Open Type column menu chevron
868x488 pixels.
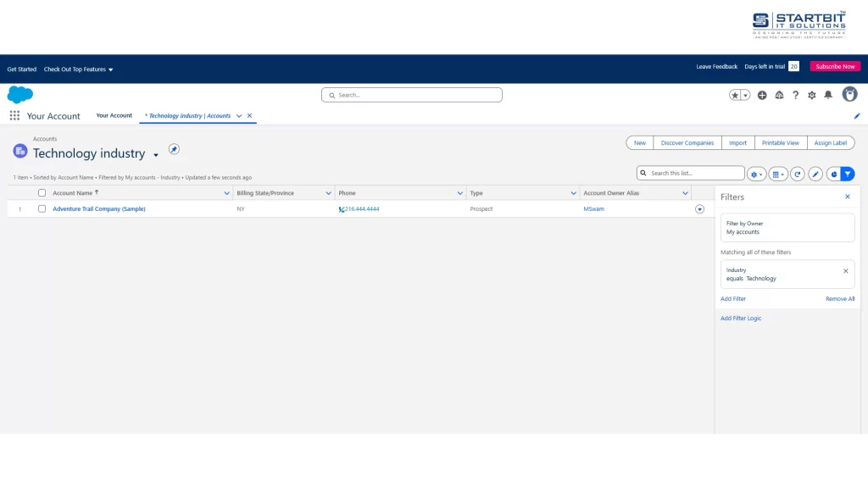click(573, 193)
